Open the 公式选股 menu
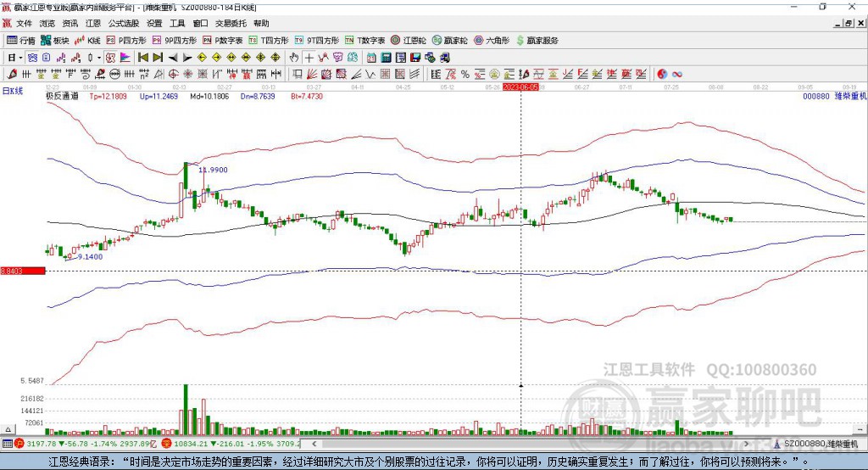 click(124, 23)
